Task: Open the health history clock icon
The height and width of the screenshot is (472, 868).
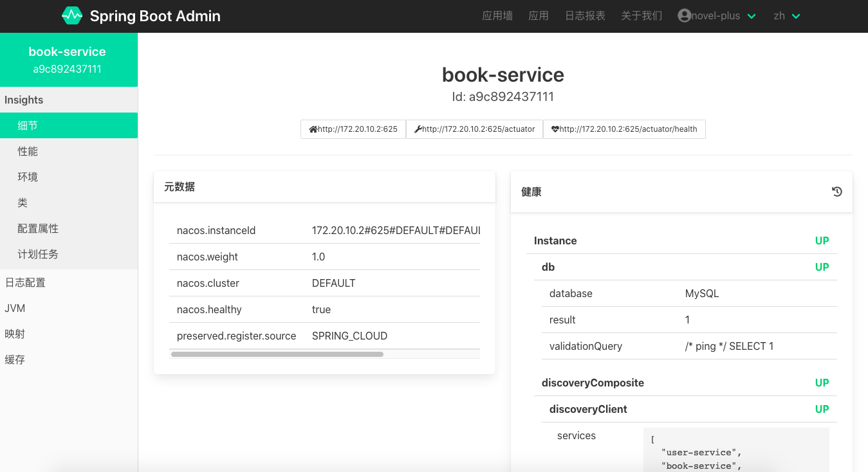Action: (836, 192)
